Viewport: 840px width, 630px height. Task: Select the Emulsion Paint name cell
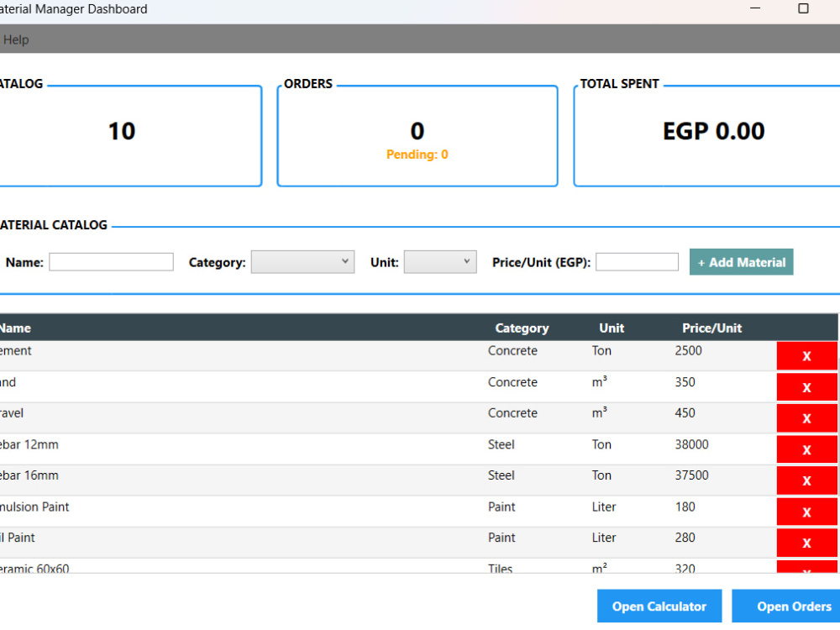tap(34, 507)
